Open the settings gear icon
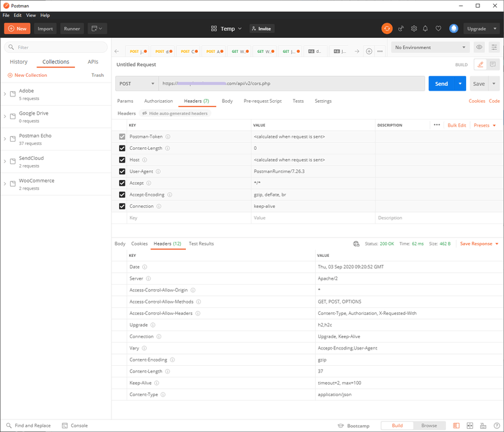Image resolution: width=504 pixels, height=432 pixels. [414, 28]
